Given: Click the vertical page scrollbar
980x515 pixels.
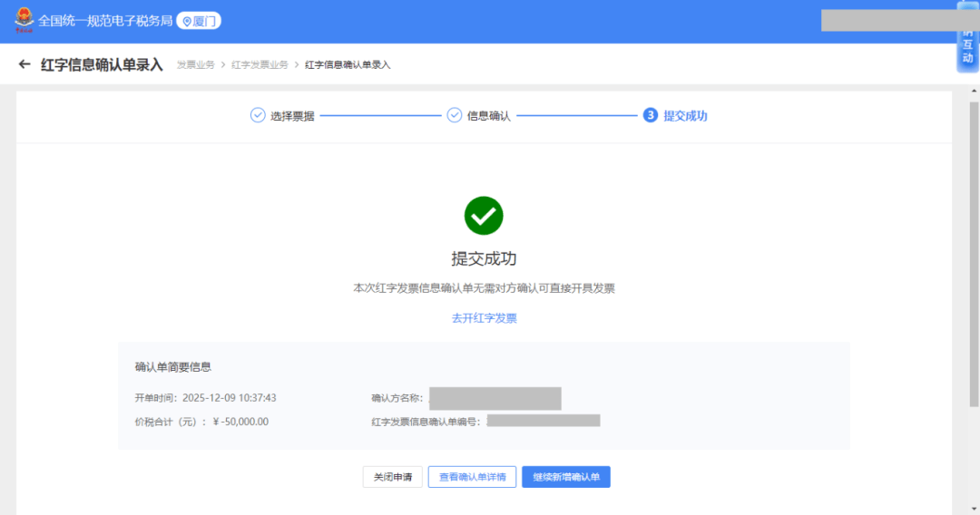Looking at the screenshot, I should click(974, 272).
